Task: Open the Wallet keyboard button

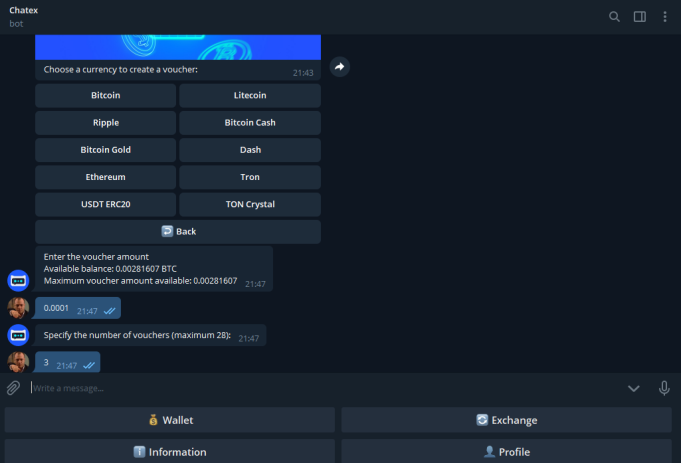Action: tap(170, 420)
